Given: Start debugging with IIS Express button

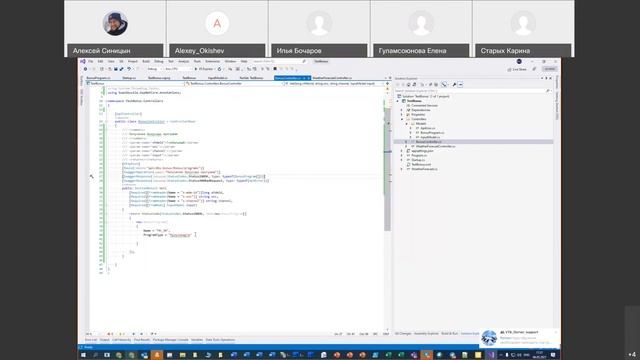Looking at the screenshot, I should 204,69.
